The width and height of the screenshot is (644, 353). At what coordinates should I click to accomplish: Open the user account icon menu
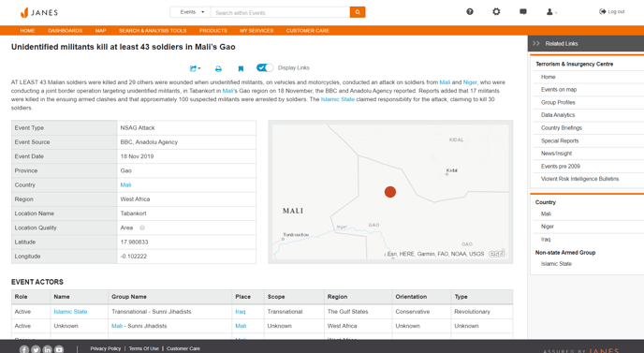(x=551, y=12)
